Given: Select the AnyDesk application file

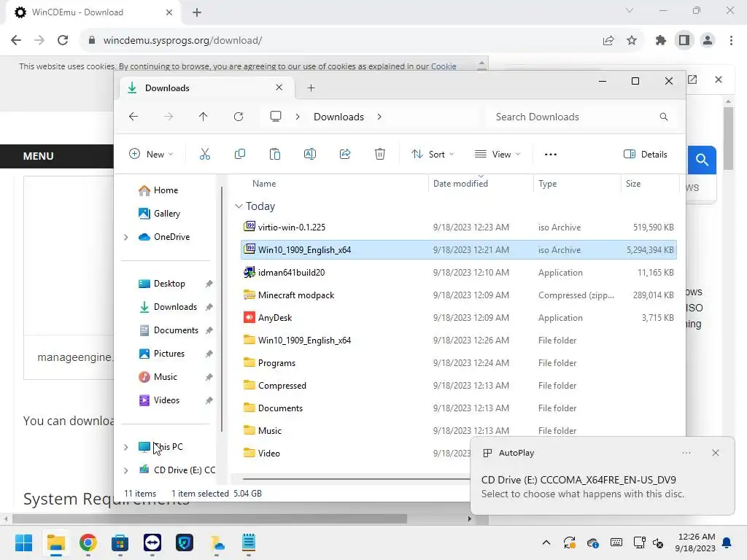Looking at the screenshot, I should 459,318.
